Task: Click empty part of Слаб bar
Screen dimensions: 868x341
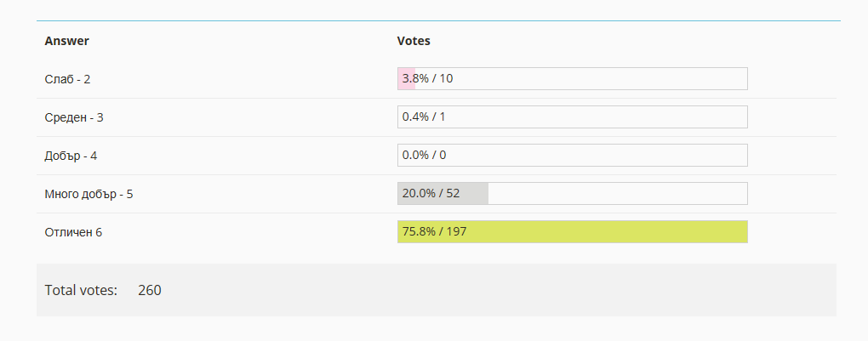Action: click(x=581, y=78)
